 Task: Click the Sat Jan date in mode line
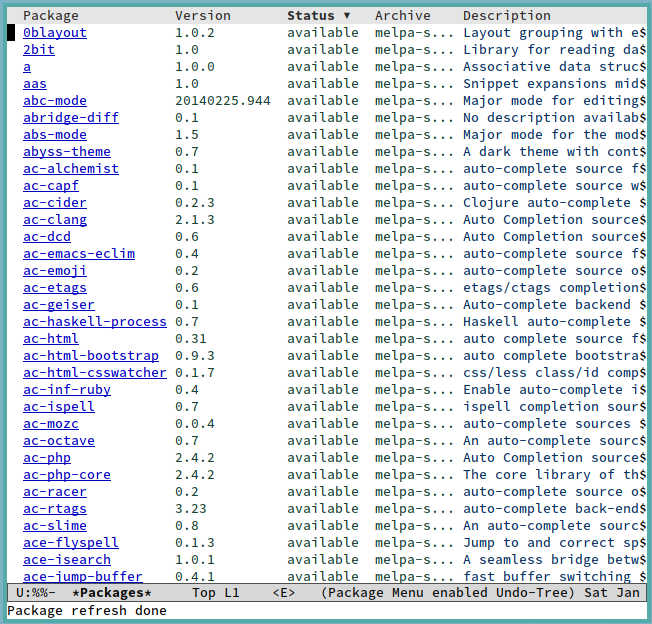pos(612,592)
